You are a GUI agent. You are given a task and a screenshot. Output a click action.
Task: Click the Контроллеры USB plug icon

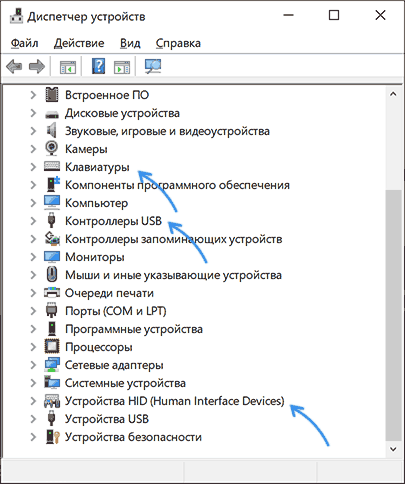coord(51,220)
